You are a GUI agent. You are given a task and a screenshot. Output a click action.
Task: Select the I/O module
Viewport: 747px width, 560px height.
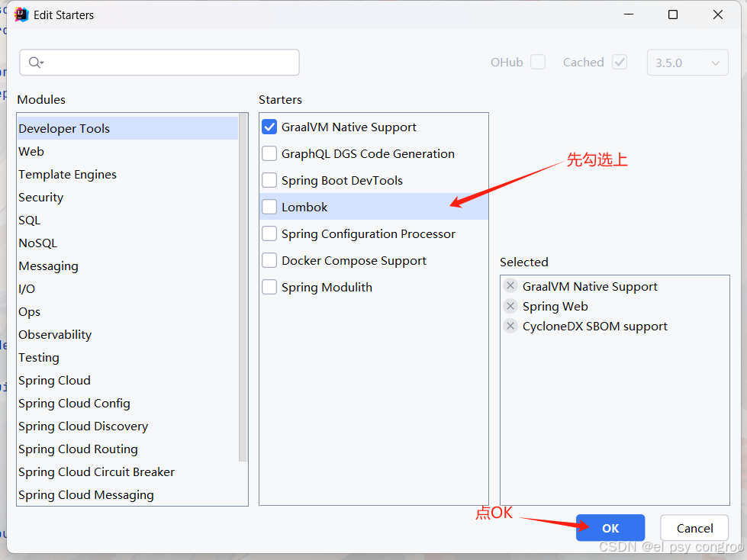pyautogui.click(x=127, y=288)
